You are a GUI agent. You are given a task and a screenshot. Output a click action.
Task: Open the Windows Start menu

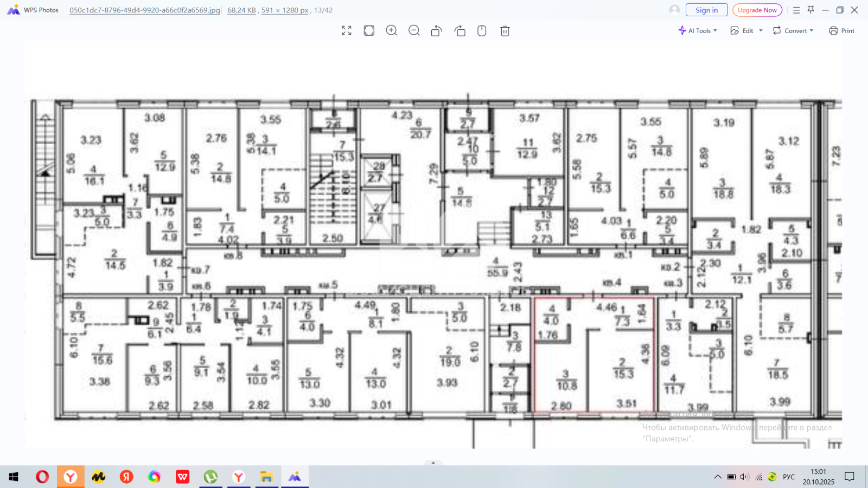tap(14, 477)
